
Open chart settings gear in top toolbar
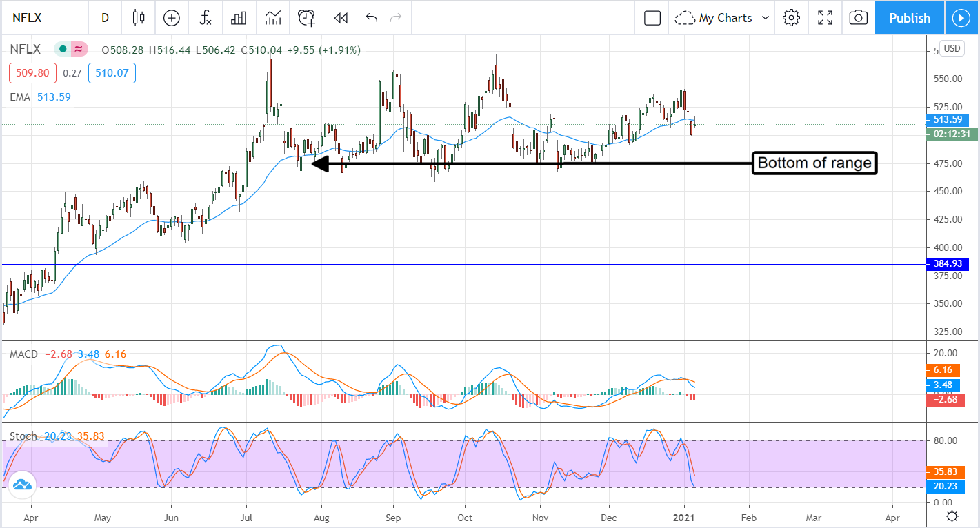pyautogui.click(x=791, y=18)
